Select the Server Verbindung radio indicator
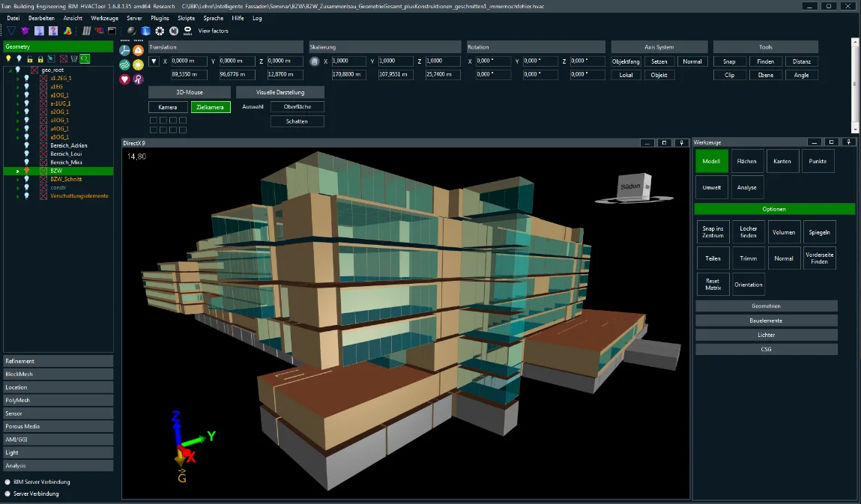861x504 pixels. (7, 494)
